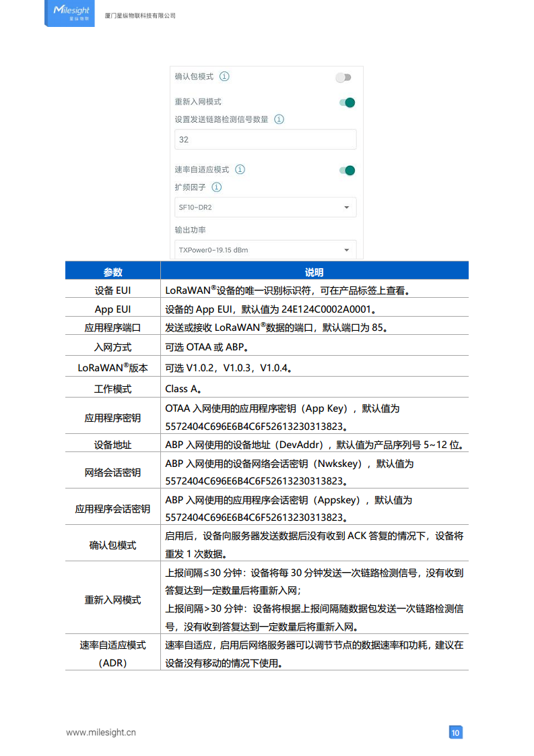This screenshot has height=756, width=534.
Task: Click the 输出功率 label
Action: pos(191,230)
